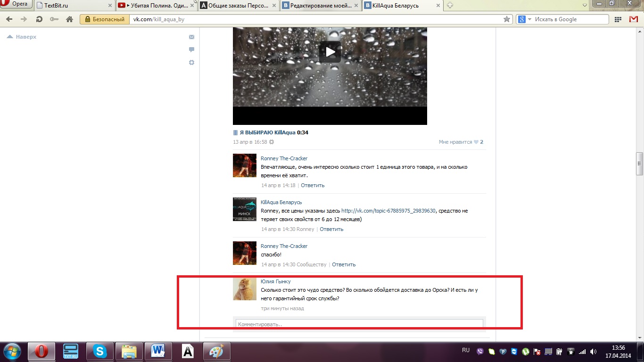Click the page vertical scrollbar thumb
The height and width of the screenshot is (362, 644).
[639, 163]
